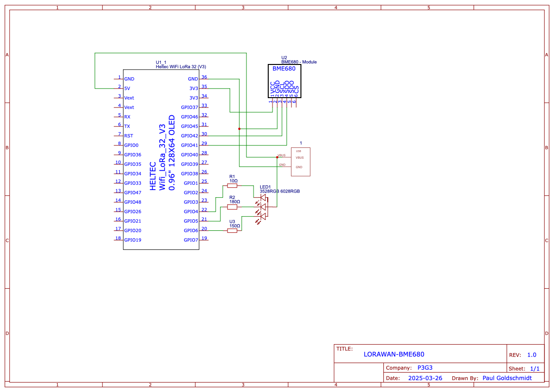Click the LED1 RGB LED symbol
This screenshot has height=392, width=554.
point(263,207)
